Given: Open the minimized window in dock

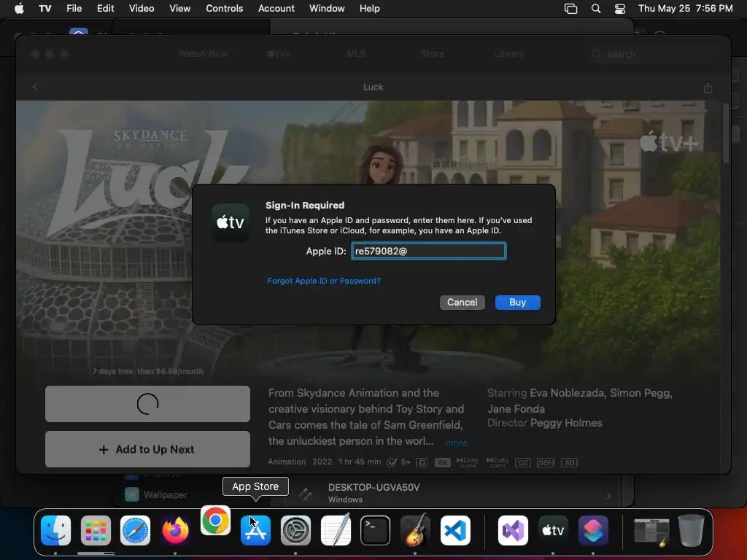Looking at the screenshot, I should click(x=651, y=531).
